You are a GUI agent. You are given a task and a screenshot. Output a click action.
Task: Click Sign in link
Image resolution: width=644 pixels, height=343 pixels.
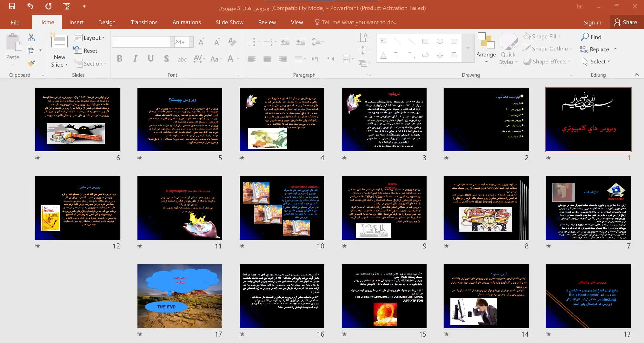(x=592, y=22)
